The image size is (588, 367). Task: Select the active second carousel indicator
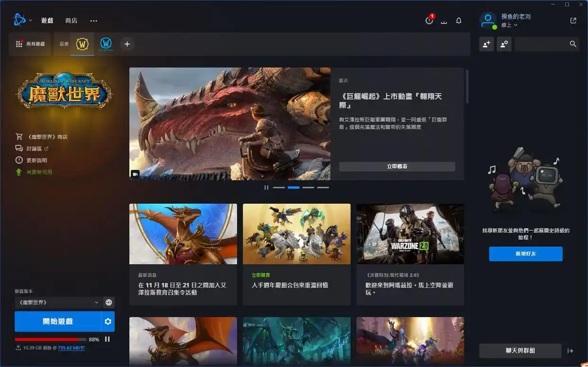click(294, 188)
